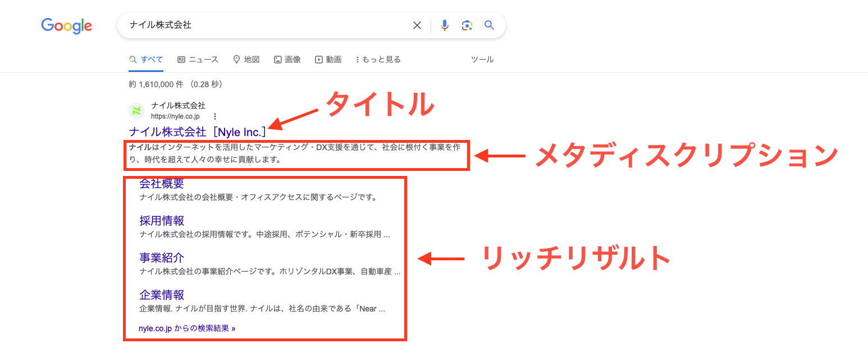Screen dimensions: 868x357
Task: Open three-dot menu beside nyle.co.jp URL
Action: point(214,116)
